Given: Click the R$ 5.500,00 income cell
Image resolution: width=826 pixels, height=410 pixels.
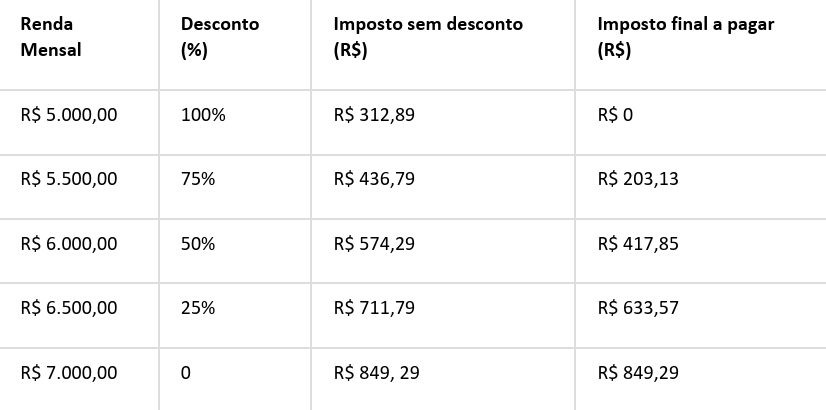Looking at the screenshot, I should coord(69,179).
